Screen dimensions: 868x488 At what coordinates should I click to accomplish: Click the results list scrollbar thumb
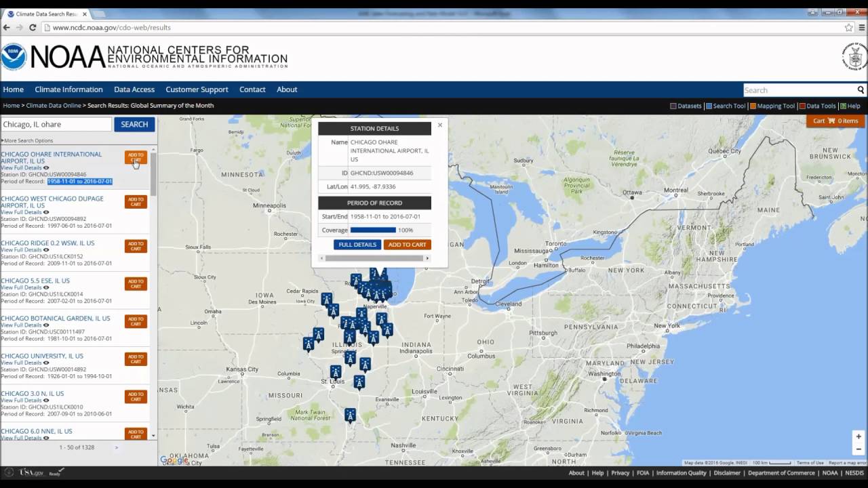[x=154, y=174]
